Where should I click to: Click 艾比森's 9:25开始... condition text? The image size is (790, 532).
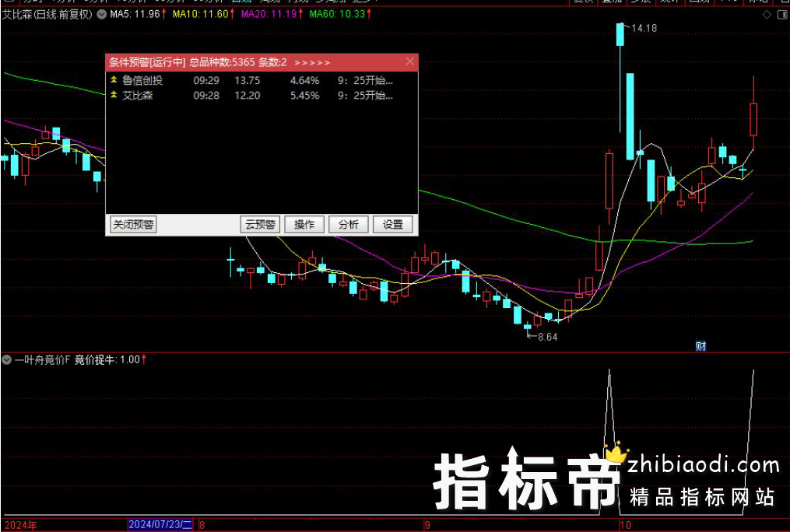coord(365,95)
